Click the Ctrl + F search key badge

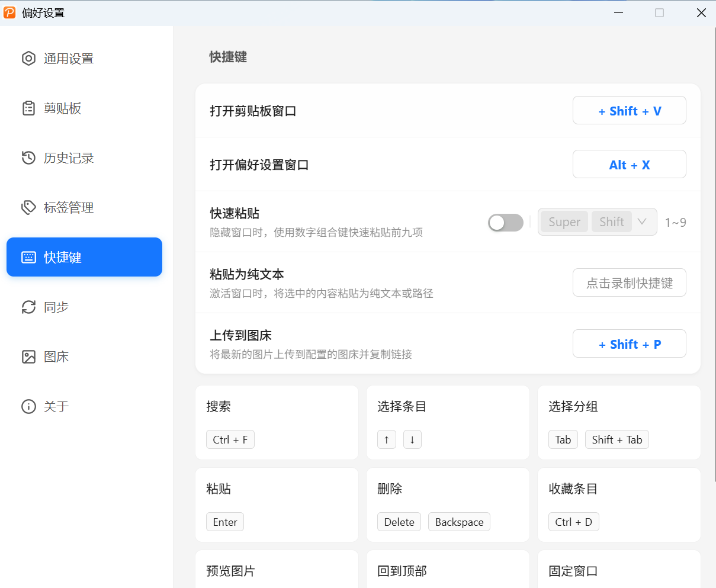[230, 439]
